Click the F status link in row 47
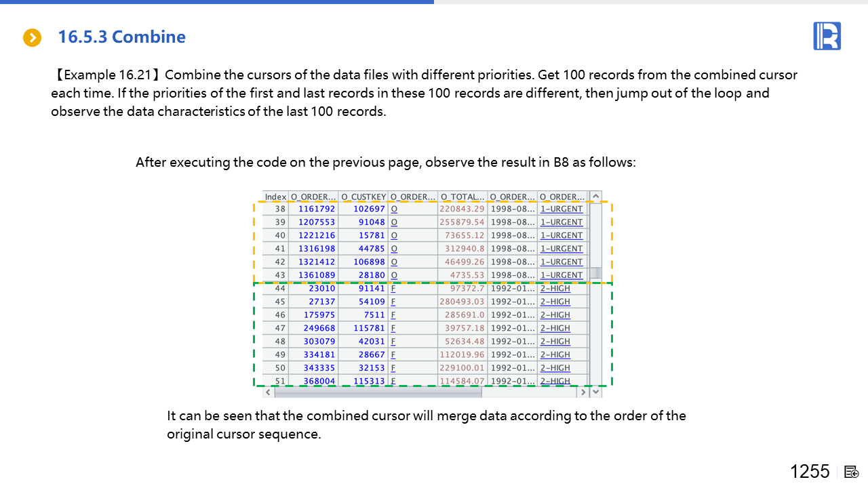 pos(393,329)
